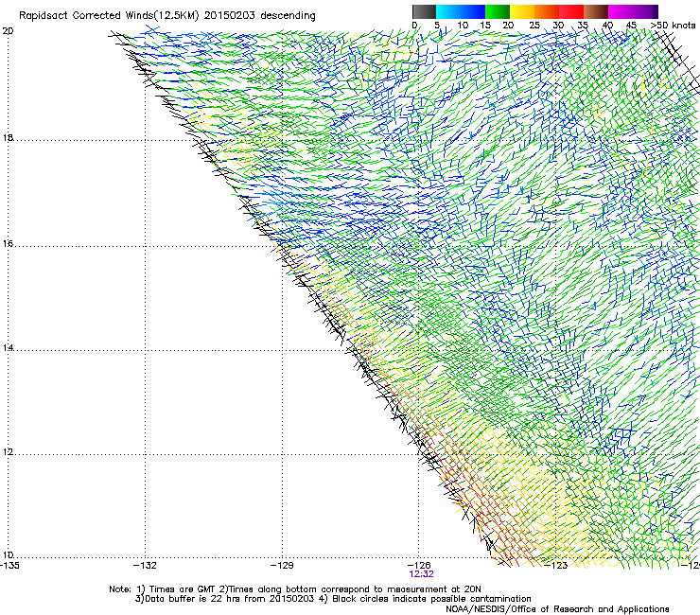Click the longitude label '-123'

[556, 566]
